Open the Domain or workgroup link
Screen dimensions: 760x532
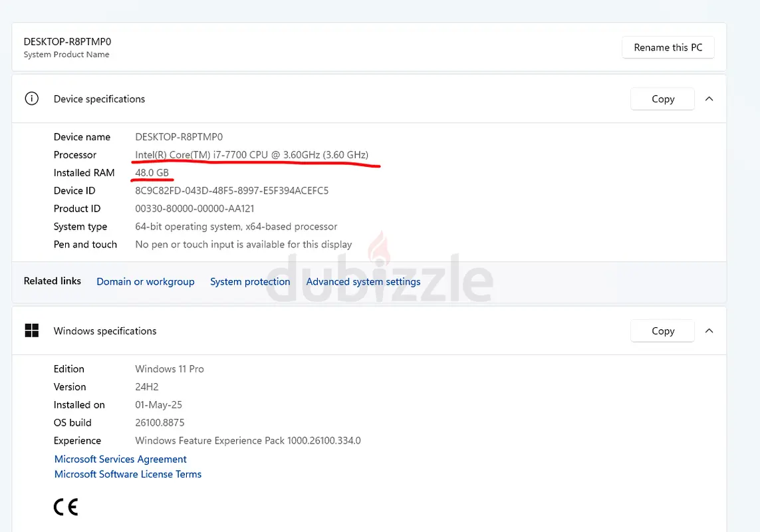pyautogui.click(x=146, y=282)
